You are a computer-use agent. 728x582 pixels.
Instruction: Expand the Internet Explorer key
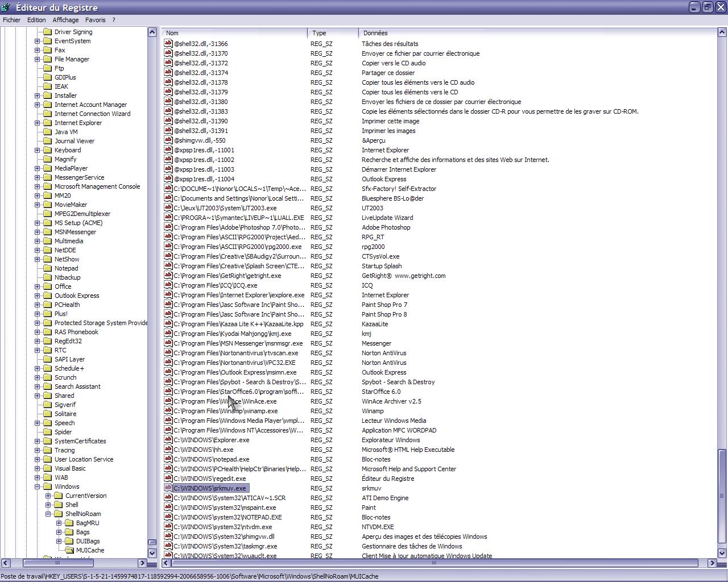click(x=38, y=123)
